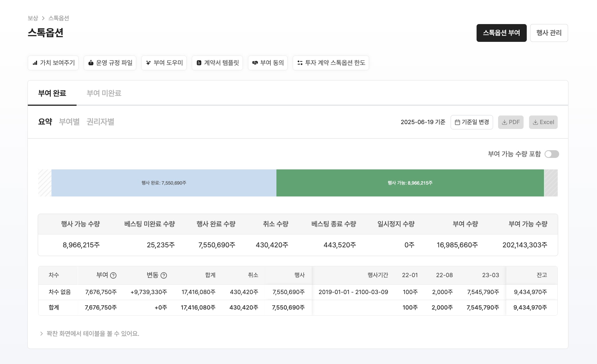Click icon on 투자 계약 스톡옵션 한도
This screenshot has width=597, height=364.
coord(300,63)
